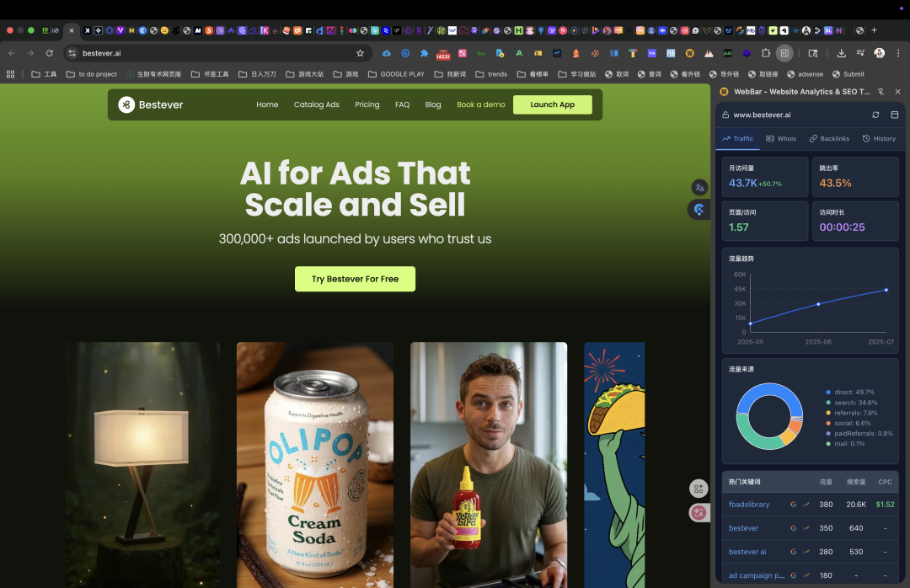Image resolution: width=910 pixels, height=588 pixels.
Task: Click the translate floating icon on page
Action: tap(699, 188)
